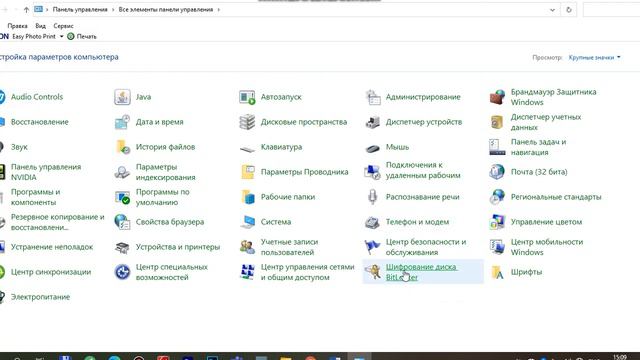Click the Мышь icon
This screenshot has width=640, height=360.
[372, 148]
